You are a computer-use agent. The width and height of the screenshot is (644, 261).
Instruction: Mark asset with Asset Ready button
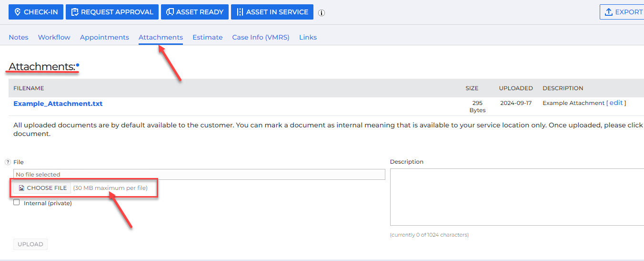point(194,12)
